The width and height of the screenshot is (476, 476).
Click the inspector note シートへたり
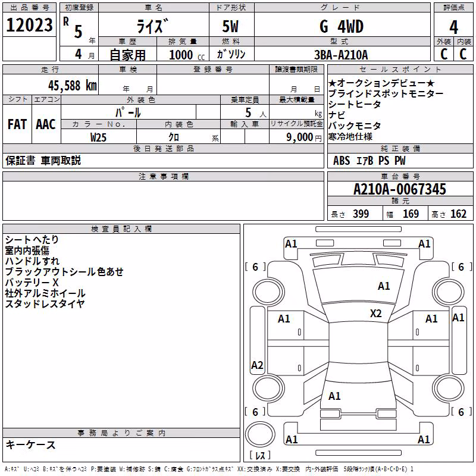click(32, 240)
